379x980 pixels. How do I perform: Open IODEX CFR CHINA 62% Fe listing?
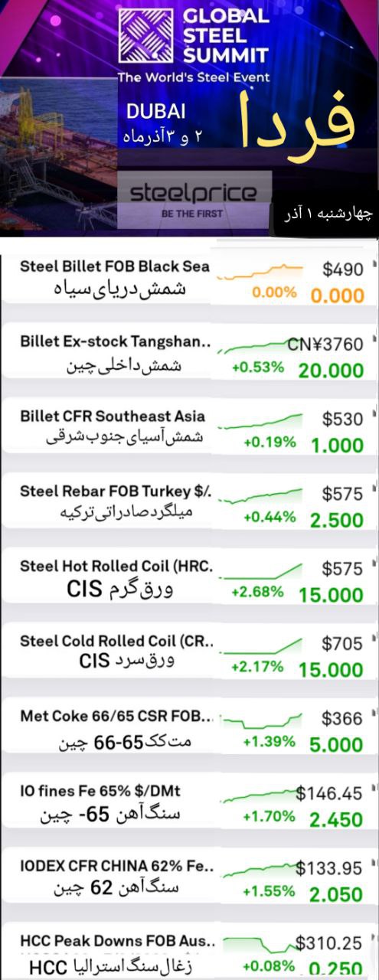point(189,879)
